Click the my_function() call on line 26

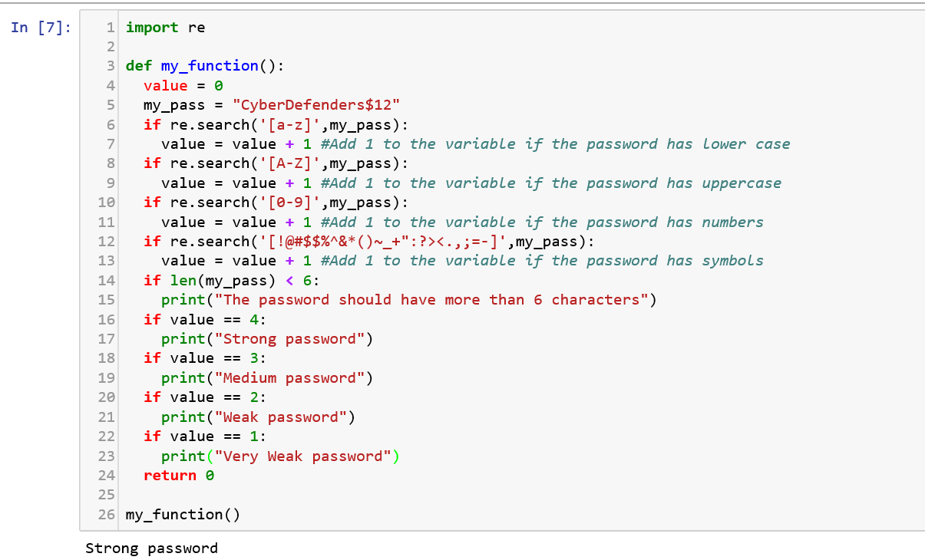[x=183, y=515]
